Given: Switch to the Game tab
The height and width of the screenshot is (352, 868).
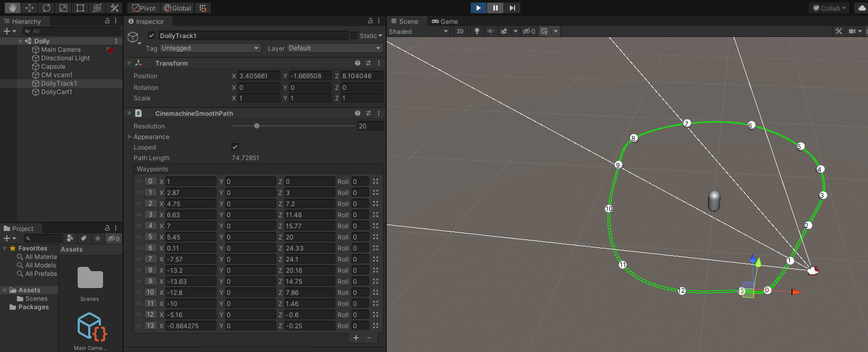Looking at the screenshot, I should click(445, 22).
